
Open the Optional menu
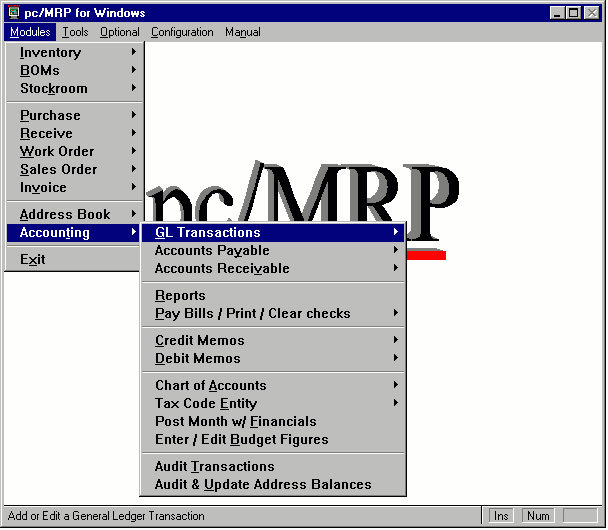click(119, 32)
